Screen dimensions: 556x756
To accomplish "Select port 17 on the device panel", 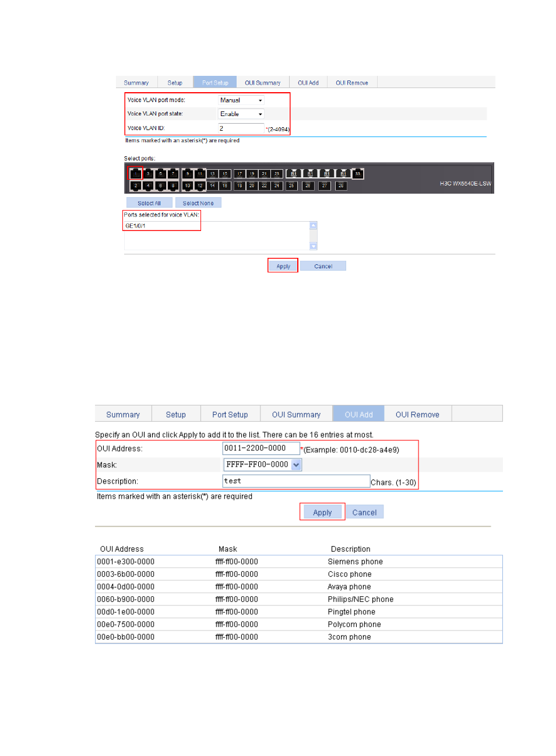I will [240, 174].
